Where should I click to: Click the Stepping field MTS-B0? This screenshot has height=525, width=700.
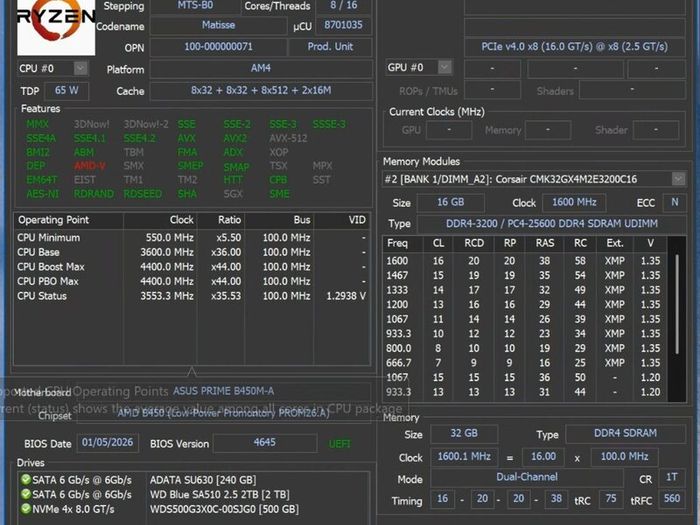(195, 5)
